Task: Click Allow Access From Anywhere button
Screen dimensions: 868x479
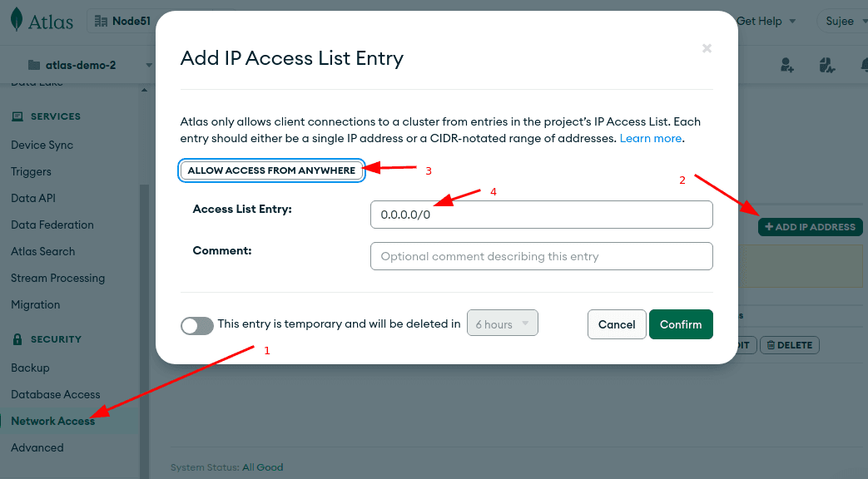Action: [x=271, y=170]
